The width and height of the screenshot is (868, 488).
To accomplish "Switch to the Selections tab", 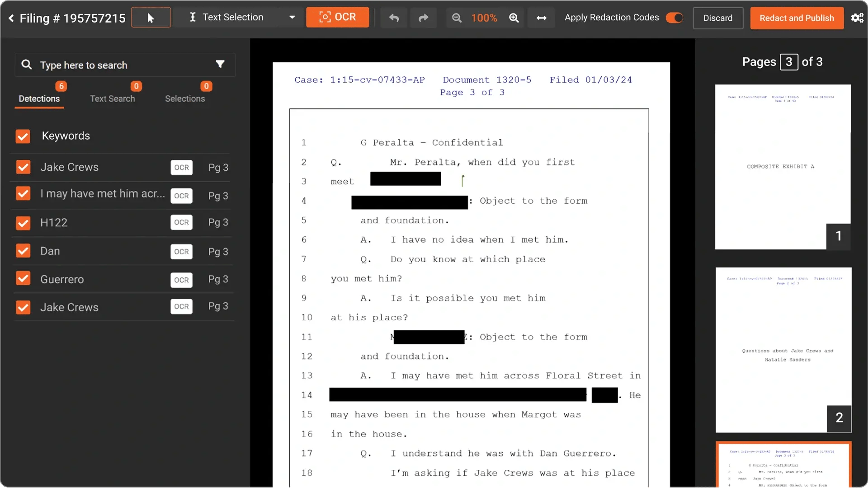I will (185, 99).
